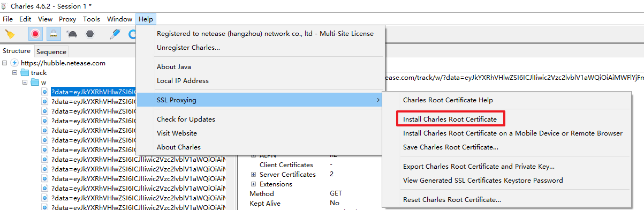The image size is (644, 210).
Task: Click the w folder icon
Action: point(35,82)
